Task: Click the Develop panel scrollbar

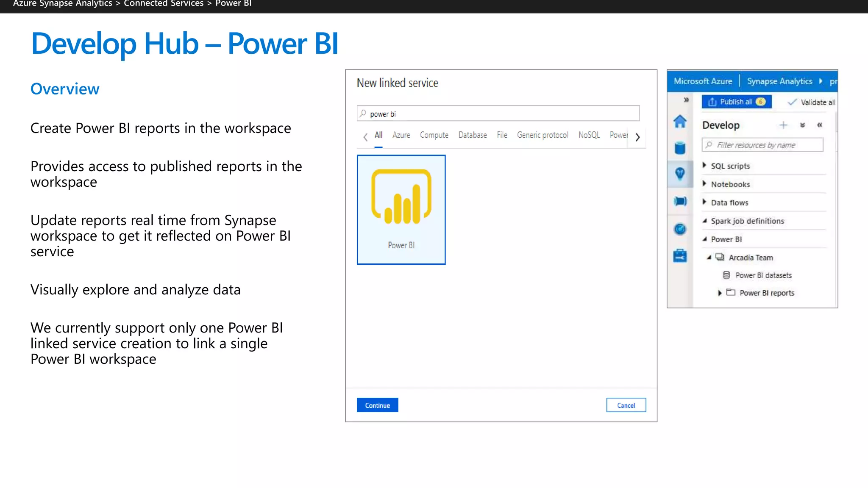Action: pos(836,122)
